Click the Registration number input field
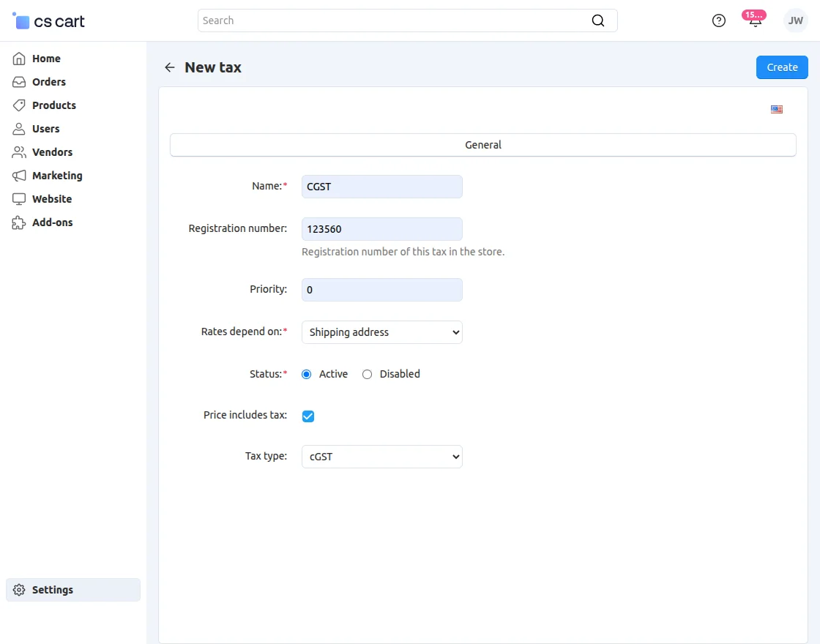Screen dimensions: 820x644 coord(381,229)
